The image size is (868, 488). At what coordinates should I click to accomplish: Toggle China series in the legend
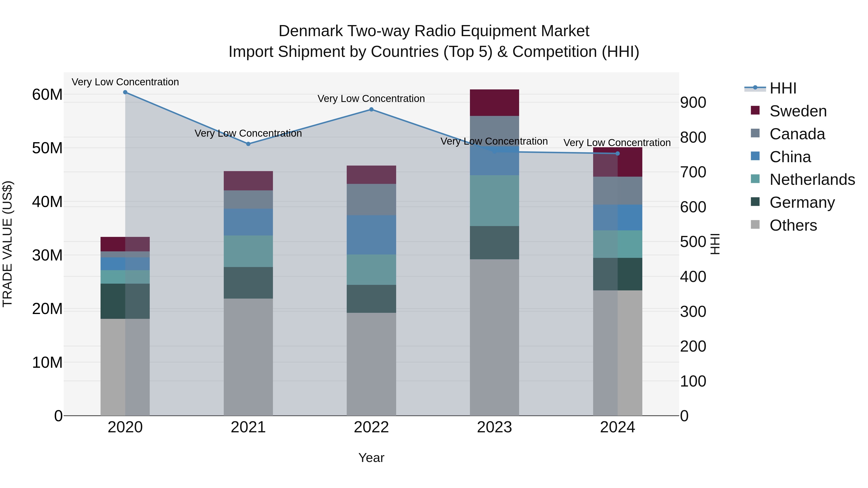(781, 157)
